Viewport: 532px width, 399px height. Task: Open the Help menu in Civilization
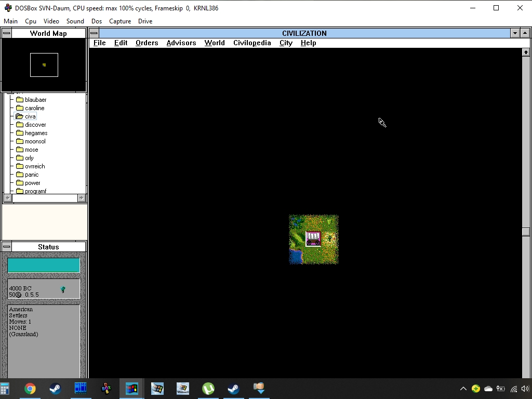pos(308,43)
